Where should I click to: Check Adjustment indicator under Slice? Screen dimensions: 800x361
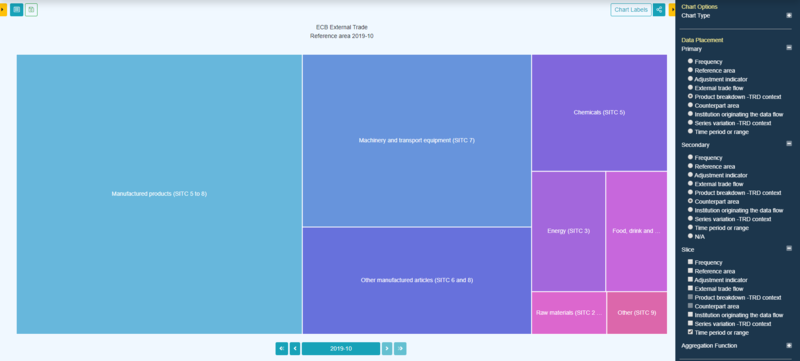690,279
